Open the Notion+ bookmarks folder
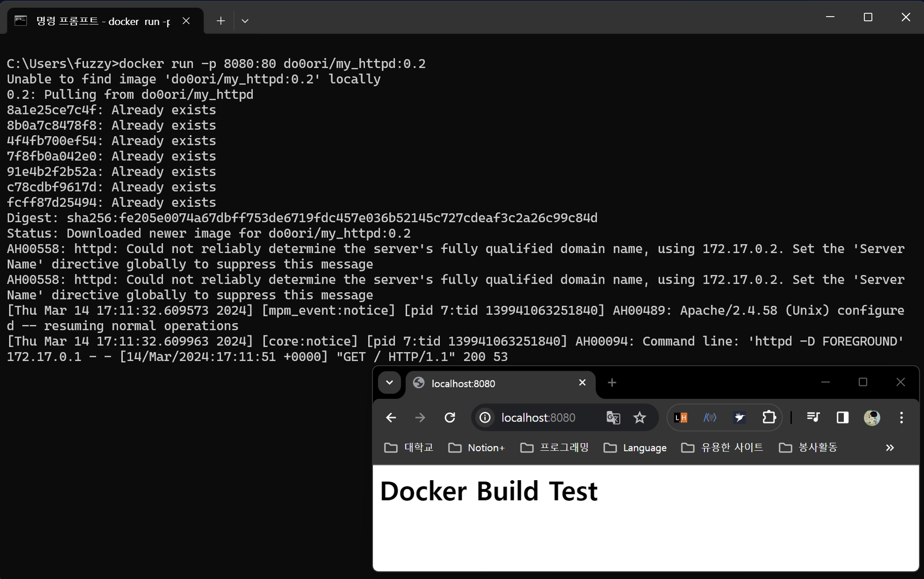The height and width of the screenshot is (579, 924). [476, 447]
